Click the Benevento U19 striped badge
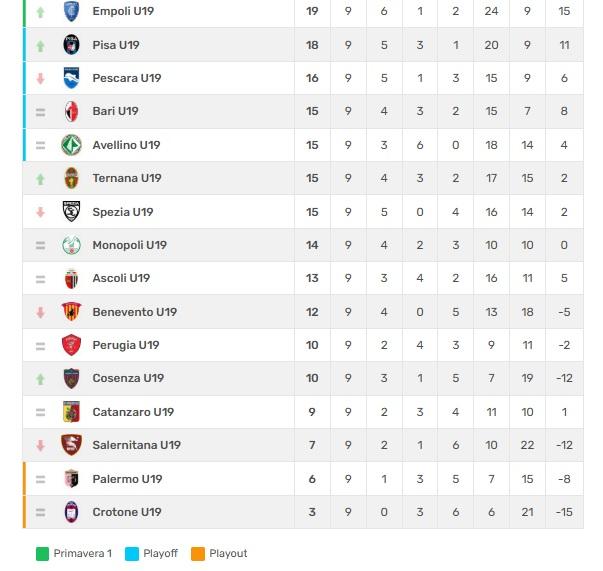Image resolution: width=603 pixels, height=571 pixels. pos(72,312)
